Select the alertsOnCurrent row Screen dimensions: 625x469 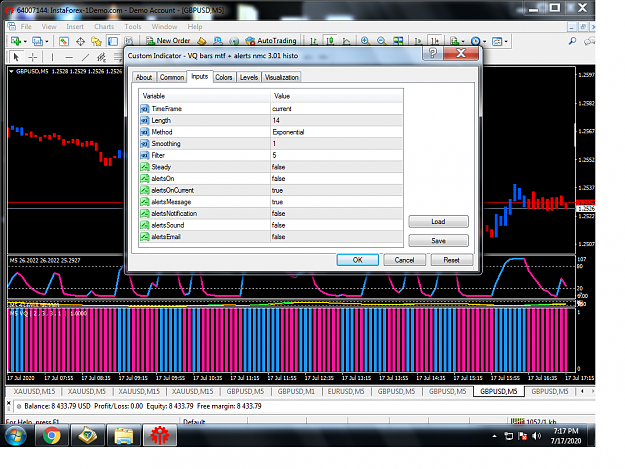[x=271, y=190]
